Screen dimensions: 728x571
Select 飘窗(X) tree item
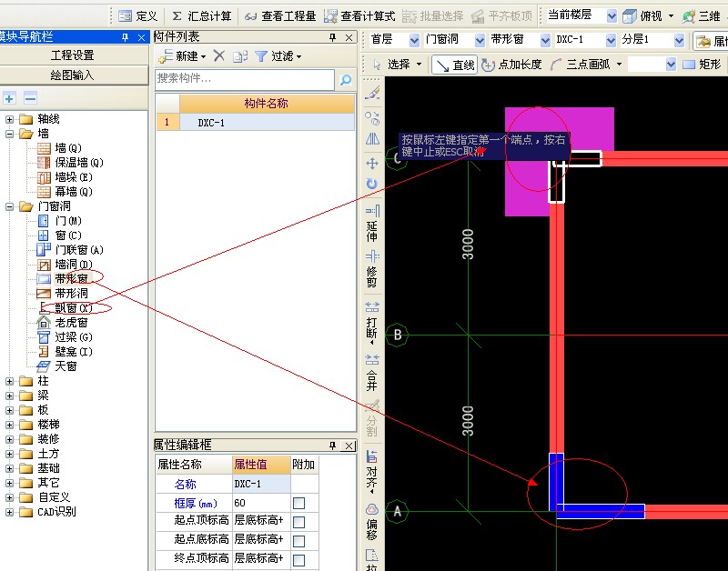click(x=74, y=308)
